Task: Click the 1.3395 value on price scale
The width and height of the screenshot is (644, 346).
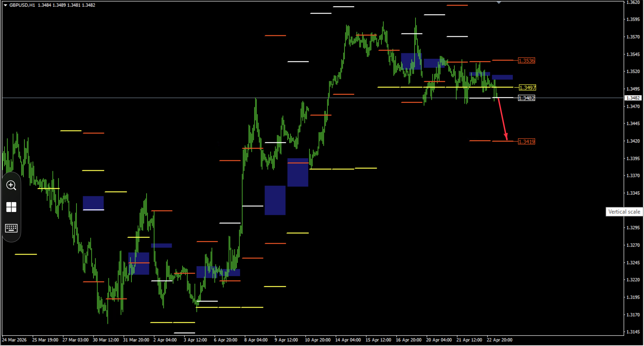Action: point(633,159)
